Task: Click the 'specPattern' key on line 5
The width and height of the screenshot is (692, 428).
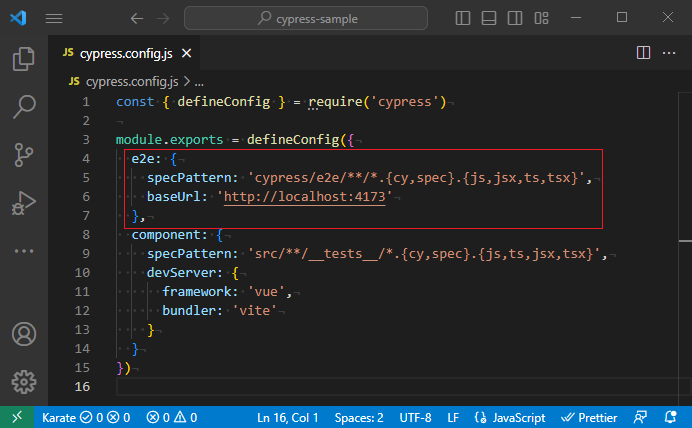Action: 189,177
